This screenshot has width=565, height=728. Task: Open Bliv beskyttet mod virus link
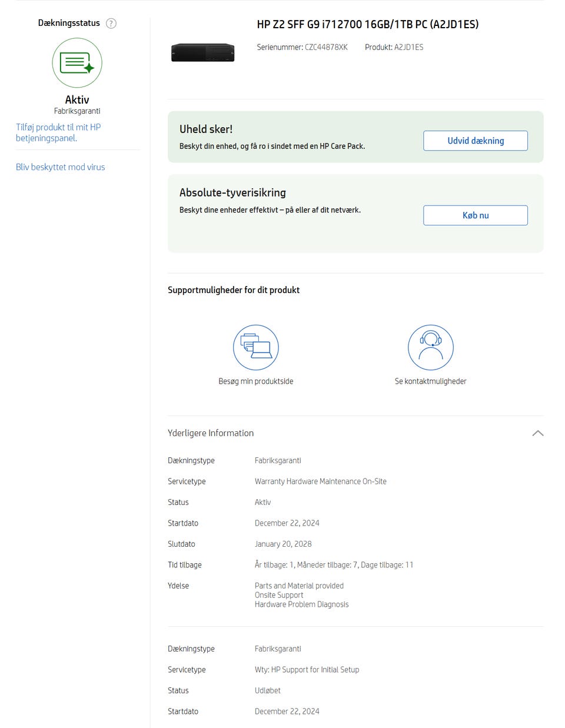point(61,167)
